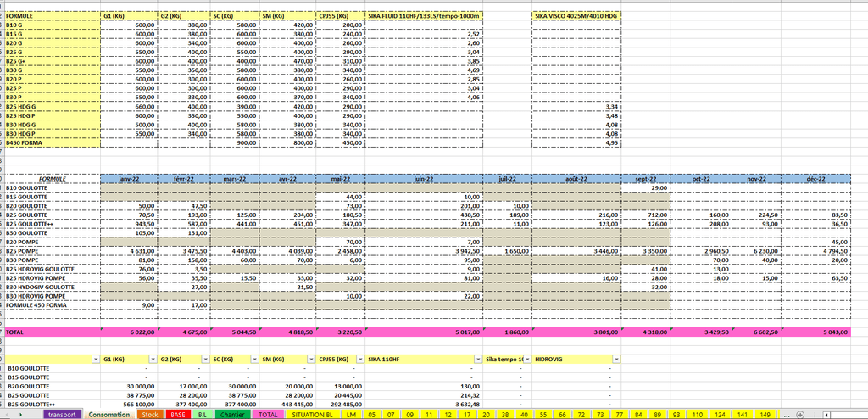Viewport: 868px width, 419px height.
Task: Open sheet tab 110
Action: [x=697, y=415]
